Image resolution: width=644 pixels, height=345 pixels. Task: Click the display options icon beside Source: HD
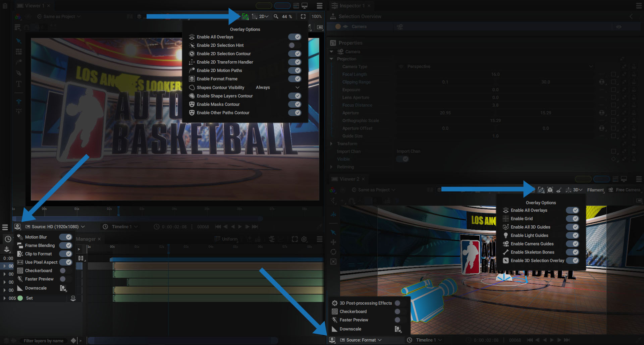pos(17,227)
